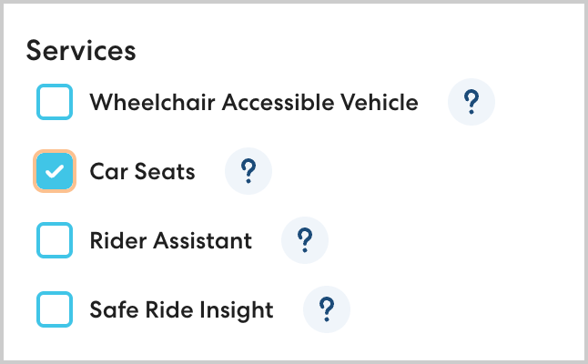Click the white checkmark in Car Seats box
The height and width of the screenshot is (364, 588).
click(x=55, y=171)
